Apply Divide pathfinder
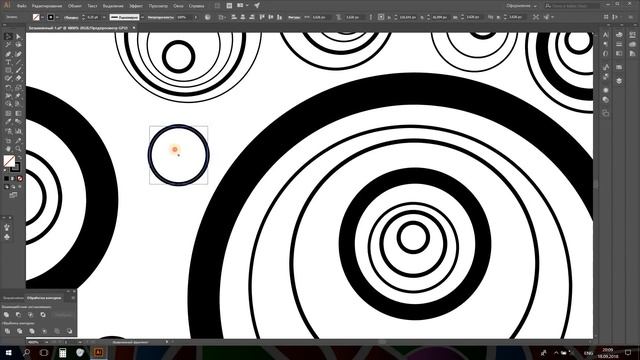 coord(7,331)
